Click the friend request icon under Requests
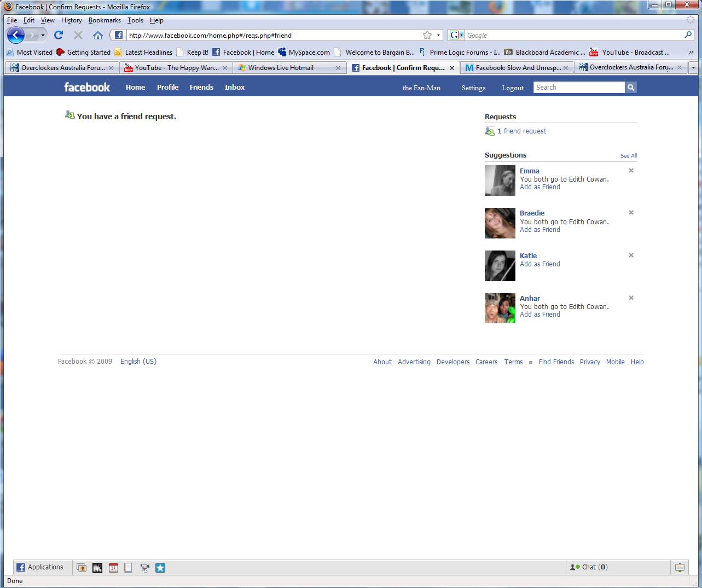Image resolution: width=702 pixels, height=588 pixels. pyautogui.click(x=490, y=131)
